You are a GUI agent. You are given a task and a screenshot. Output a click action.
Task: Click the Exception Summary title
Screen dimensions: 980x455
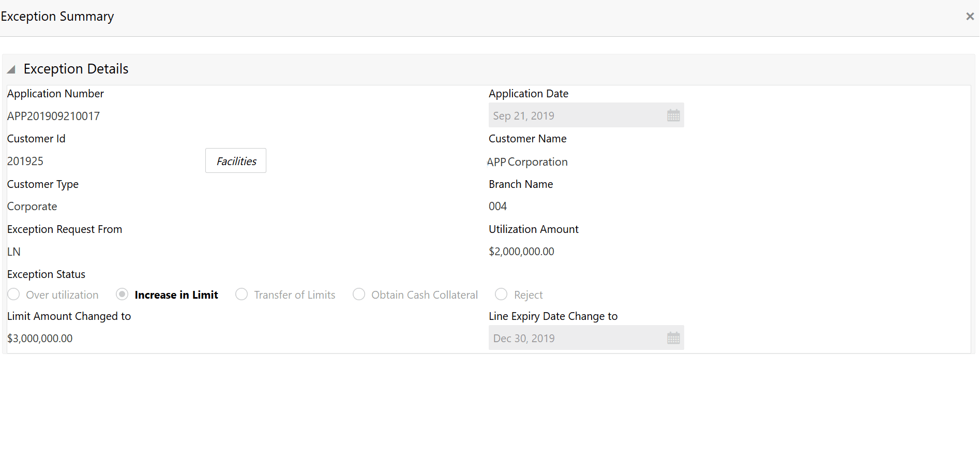click(x=57, y=17)
